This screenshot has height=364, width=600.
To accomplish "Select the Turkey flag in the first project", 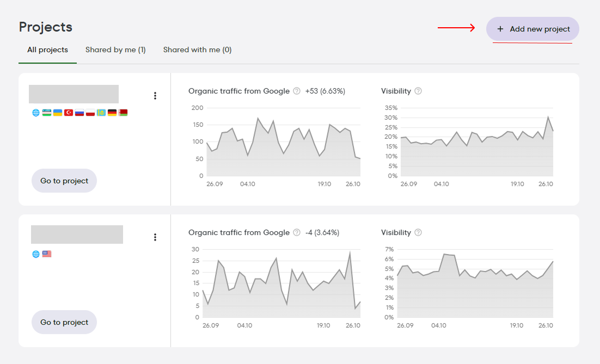I will tap(68, 113).
